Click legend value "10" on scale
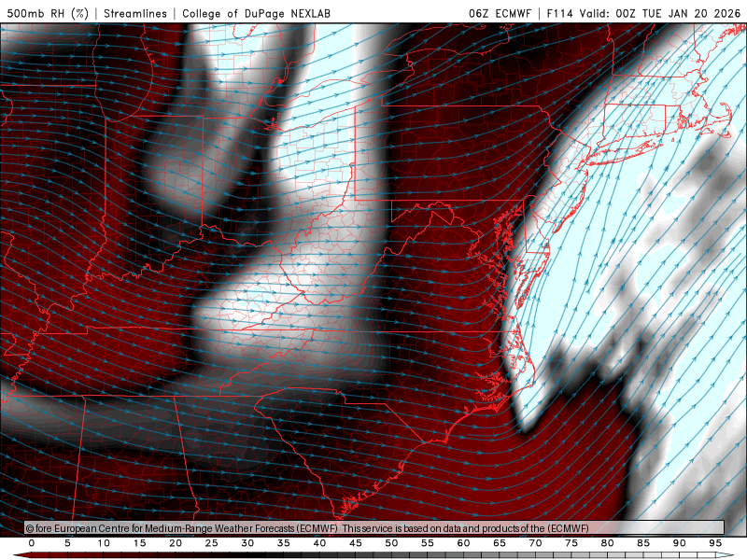Viewport: 747px width, 560px height. 104,543
